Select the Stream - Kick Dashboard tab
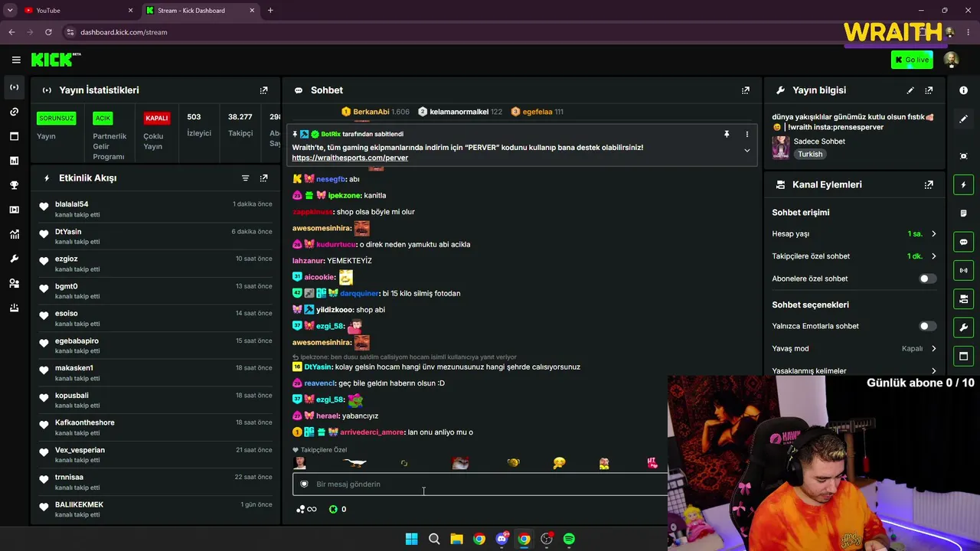 [x=199, y=11]
